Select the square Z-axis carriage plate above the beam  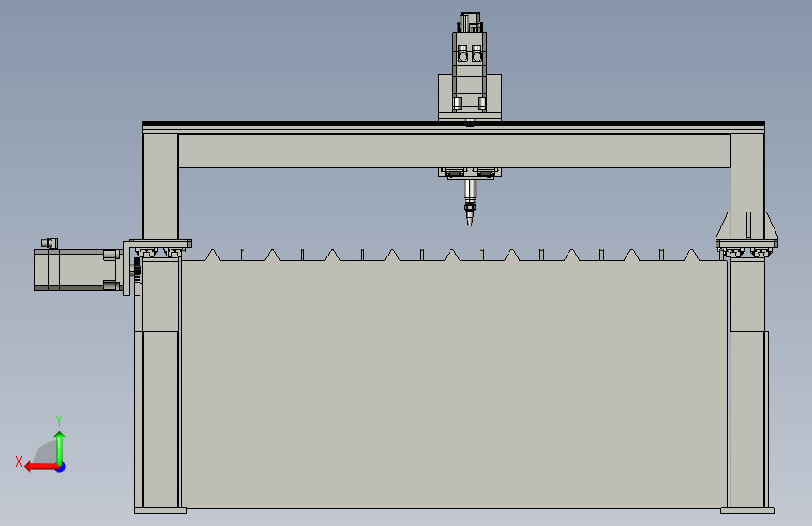click(x=470, y=96)
